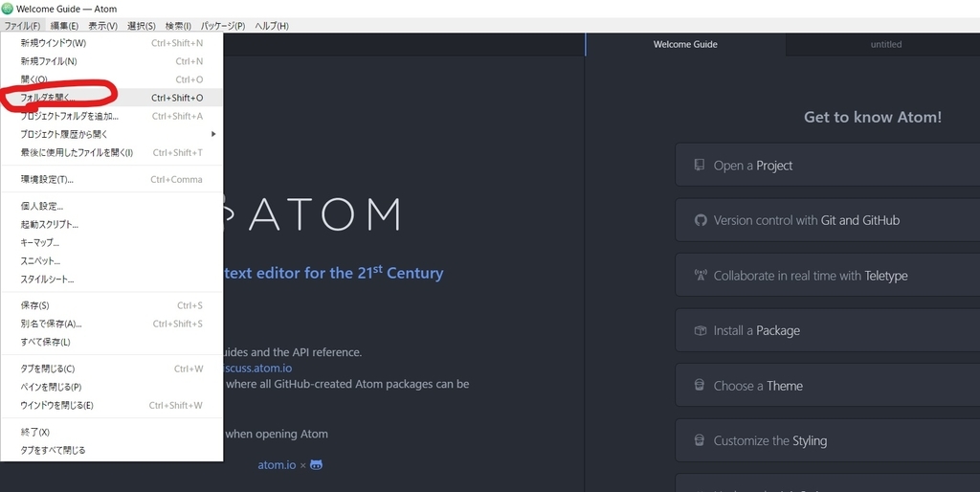This screenshot has height=492, width=980.
Task: Click the paint bucket icon beside Customize the Styling
Action: (x=700, y=440)
